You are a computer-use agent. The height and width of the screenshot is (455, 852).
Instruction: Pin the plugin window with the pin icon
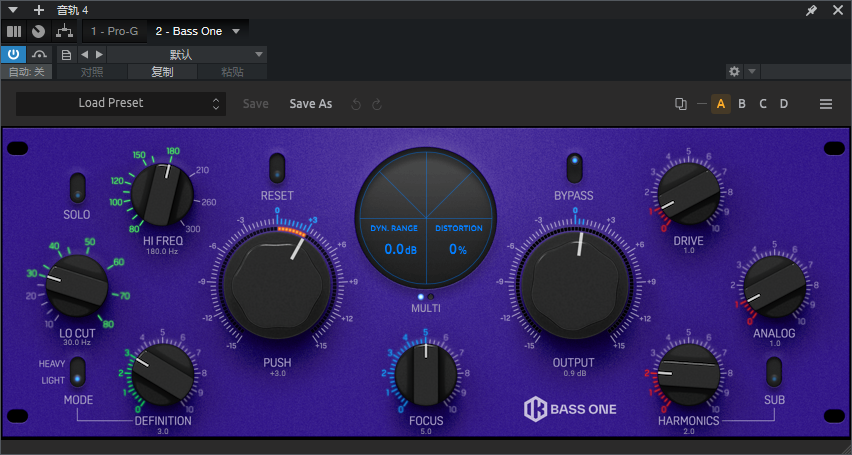click(x=811, y=10)
